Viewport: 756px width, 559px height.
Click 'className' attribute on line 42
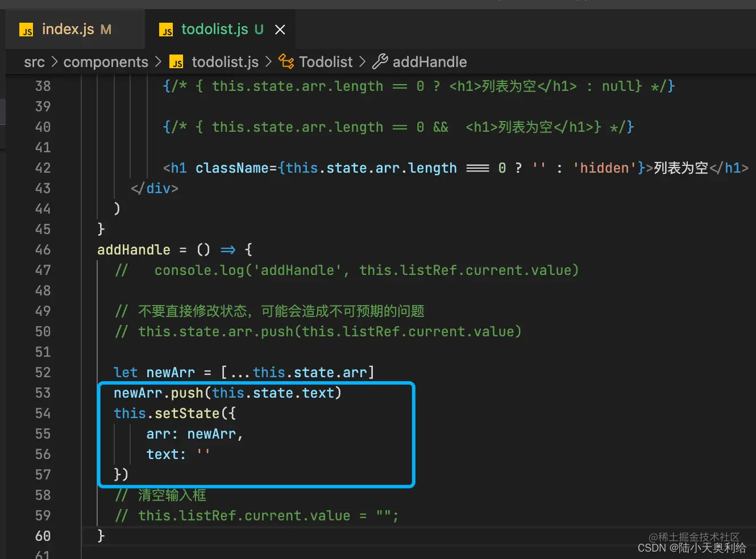232,168
